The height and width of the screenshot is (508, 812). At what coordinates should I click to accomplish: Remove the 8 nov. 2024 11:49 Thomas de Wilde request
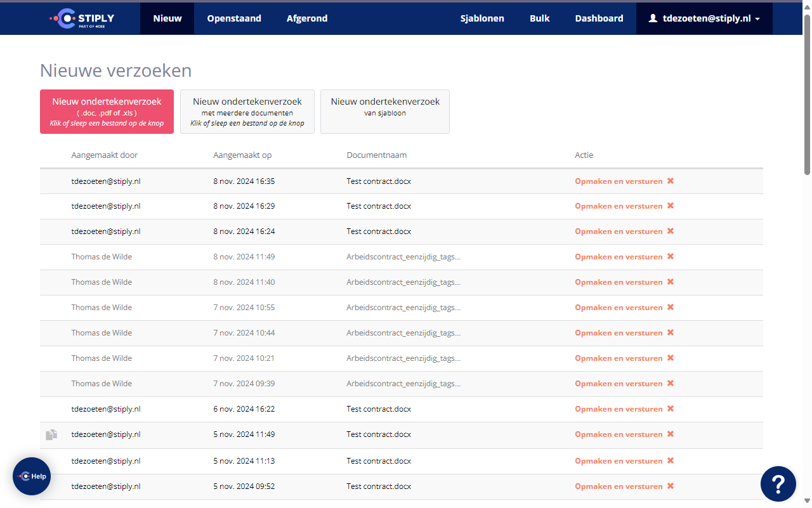671,257
